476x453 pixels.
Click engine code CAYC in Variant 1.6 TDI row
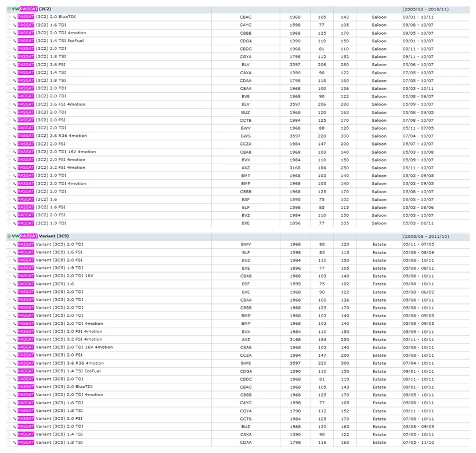point(246,403)
